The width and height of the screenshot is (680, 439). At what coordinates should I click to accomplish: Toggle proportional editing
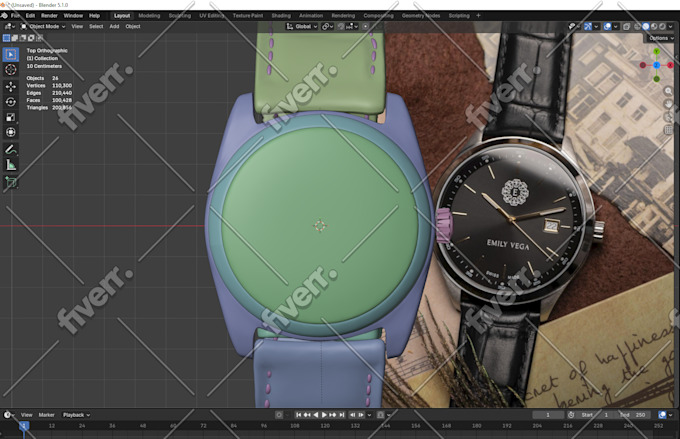pos(366,26)
